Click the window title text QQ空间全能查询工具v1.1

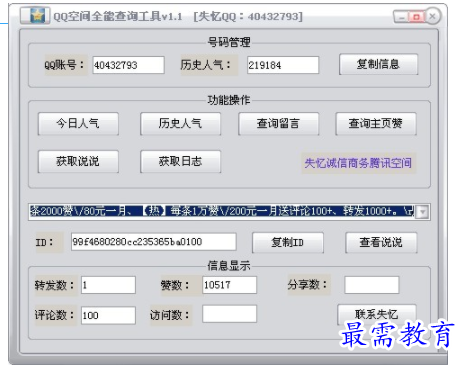point(118,16)
